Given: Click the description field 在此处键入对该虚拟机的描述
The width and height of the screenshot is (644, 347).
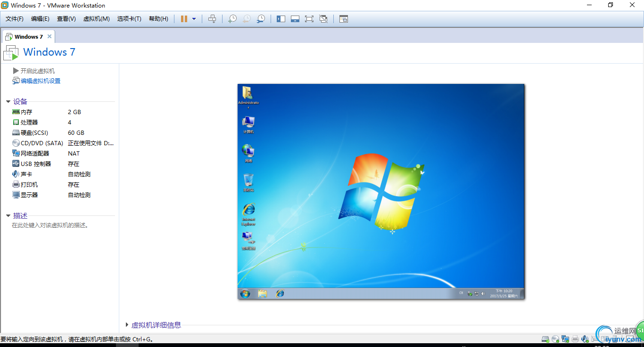Looking at the screenshot, I should [50, 225].
